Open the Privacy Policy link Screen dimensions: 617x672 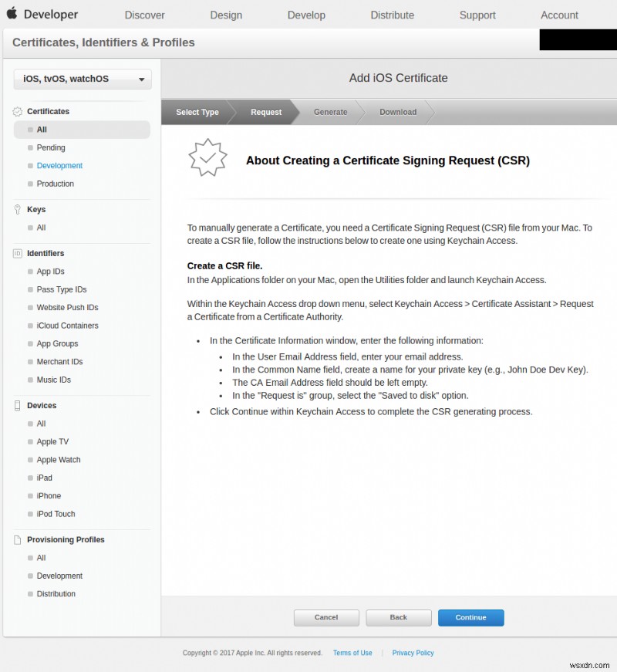(413, 653)
